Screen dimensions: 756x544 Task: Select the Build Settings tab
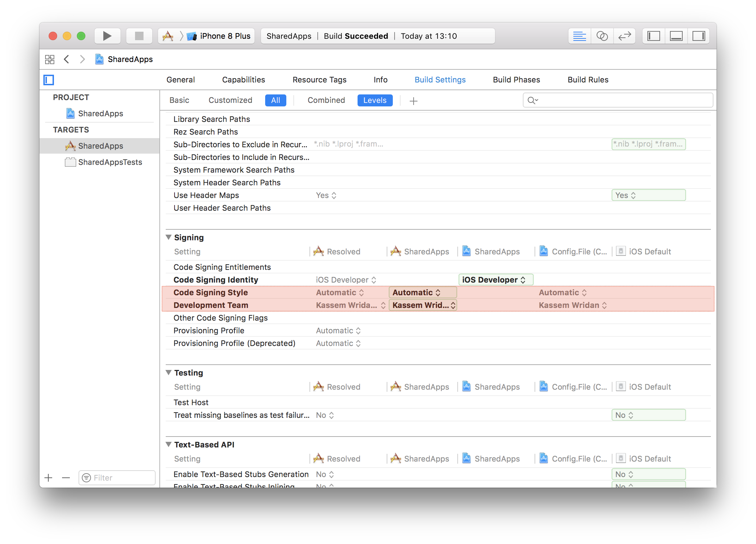click(x=440, y=79)
